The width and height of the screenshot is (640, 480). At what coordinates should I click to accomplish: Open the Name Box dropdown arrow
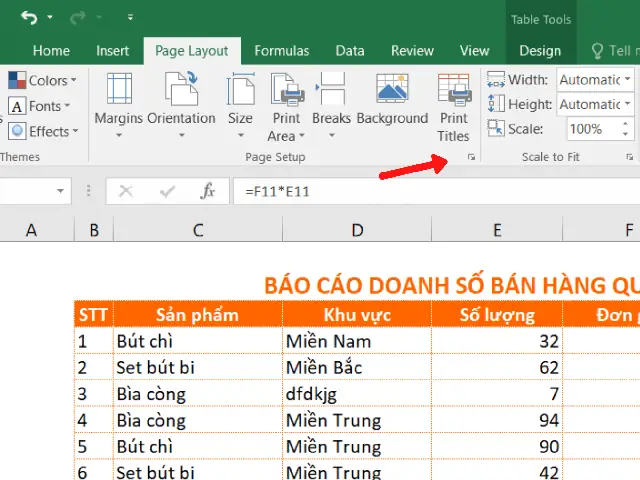60,191
